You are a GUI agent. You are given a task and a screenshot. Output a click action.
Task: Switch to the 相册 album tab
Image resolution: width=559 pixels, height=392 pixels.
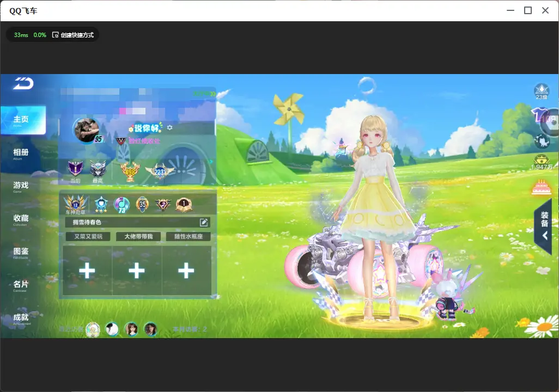(x=21, y=154)
